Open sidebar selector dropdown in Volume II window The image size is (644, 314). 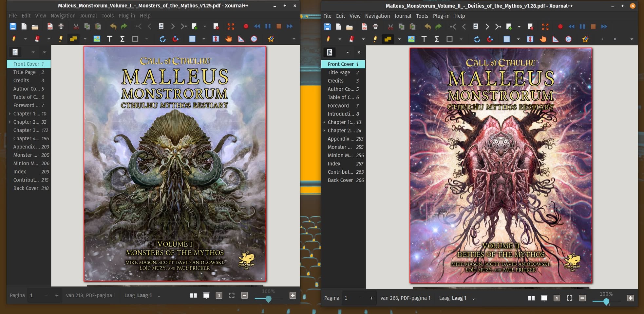(x=348, y=52)
